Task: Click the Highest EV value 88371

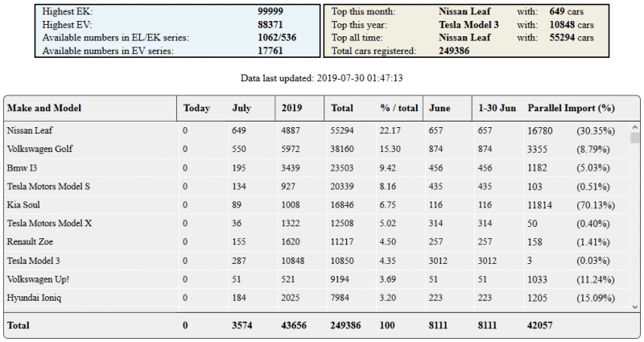Action: (270, 25)
